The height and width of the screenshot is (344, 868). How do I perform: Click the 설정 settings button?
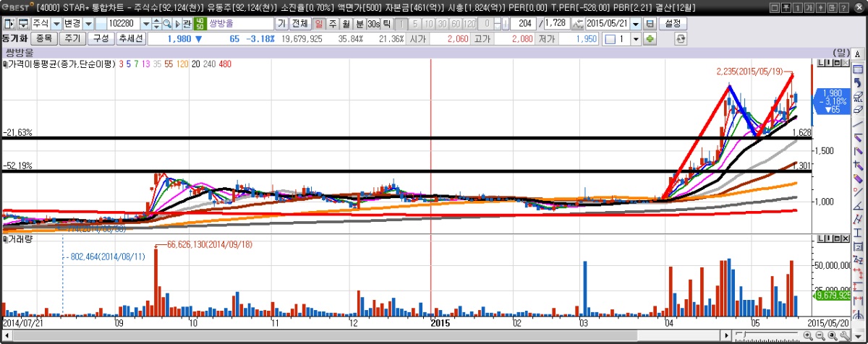pyautogui.click(x=673, y=24)
